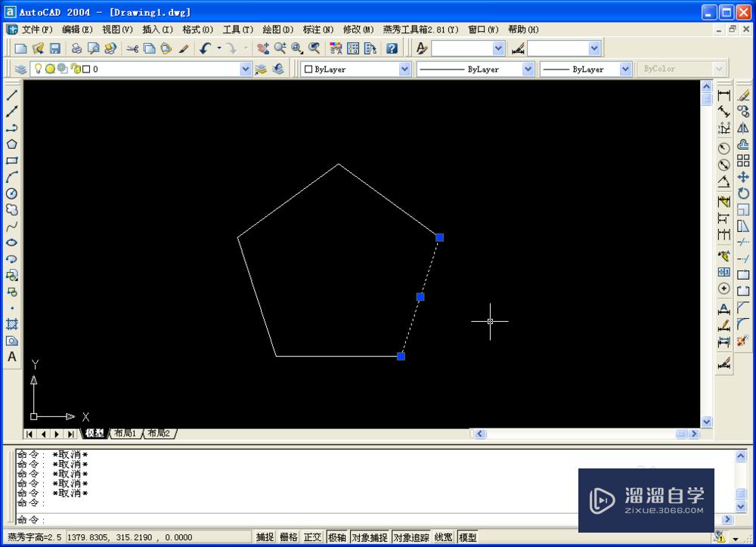Open the layer control dropdown

tap(246, 69)
